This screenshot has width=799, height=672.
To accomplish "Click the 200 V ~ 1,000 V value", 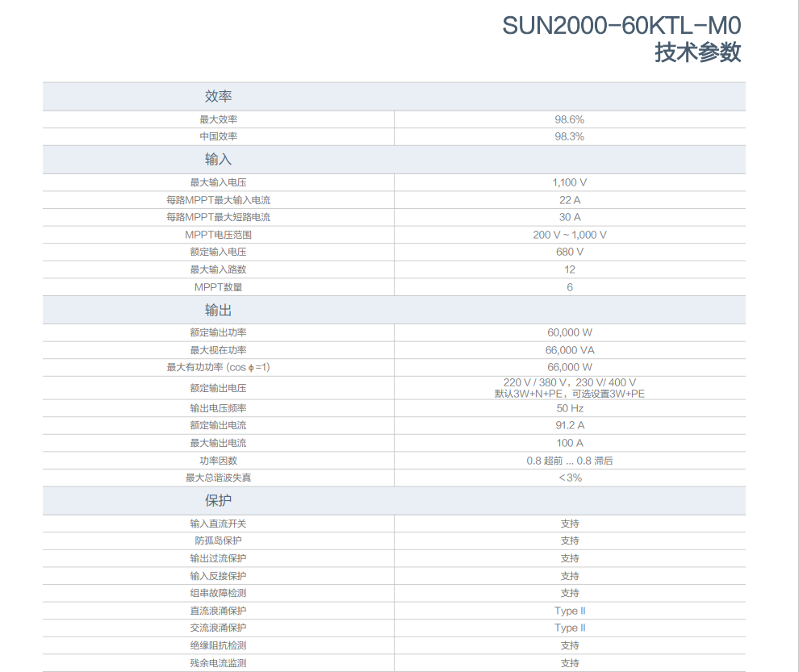I will pyautogui.click(x=569, y=234).
